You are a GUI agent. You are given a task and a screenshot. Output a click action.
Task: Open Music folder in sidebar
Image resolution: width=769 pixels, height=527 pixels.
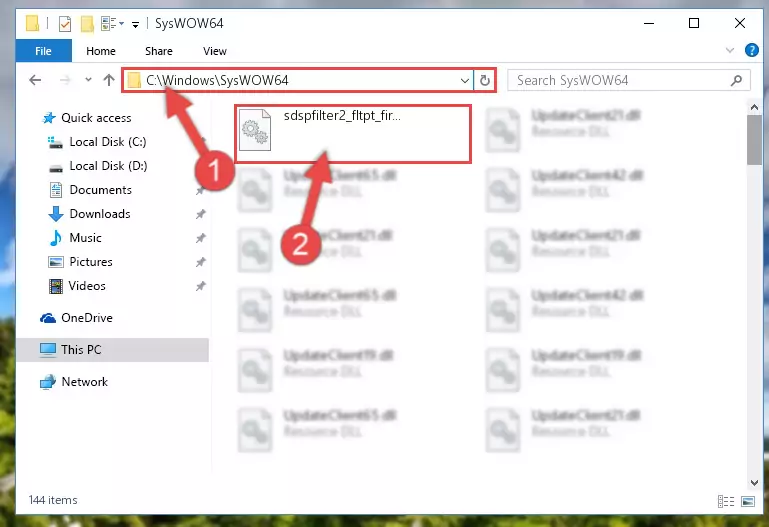tap(85, 238)
